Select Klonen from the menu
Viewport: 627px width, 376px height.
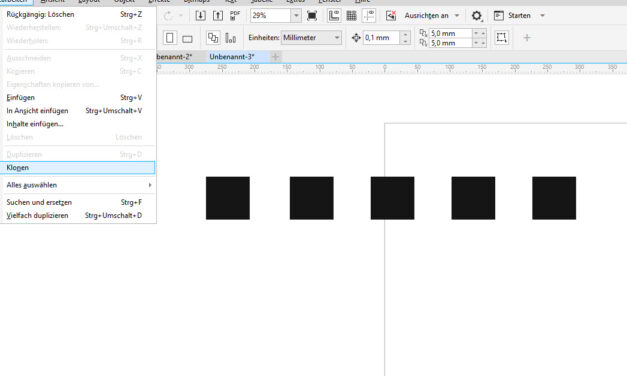click(78, 168)
